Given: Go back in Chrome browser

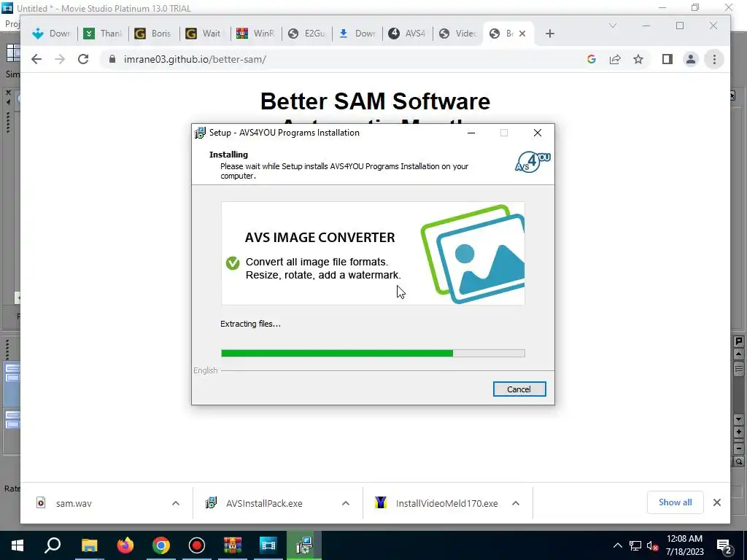Looking at the screenshot, I should point(36,59).
